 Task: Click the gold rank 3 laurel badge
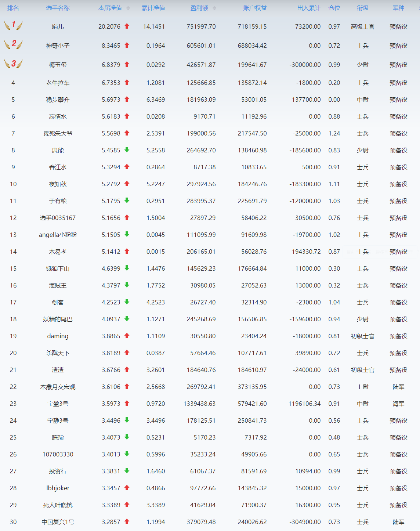[x=13, y=63]
